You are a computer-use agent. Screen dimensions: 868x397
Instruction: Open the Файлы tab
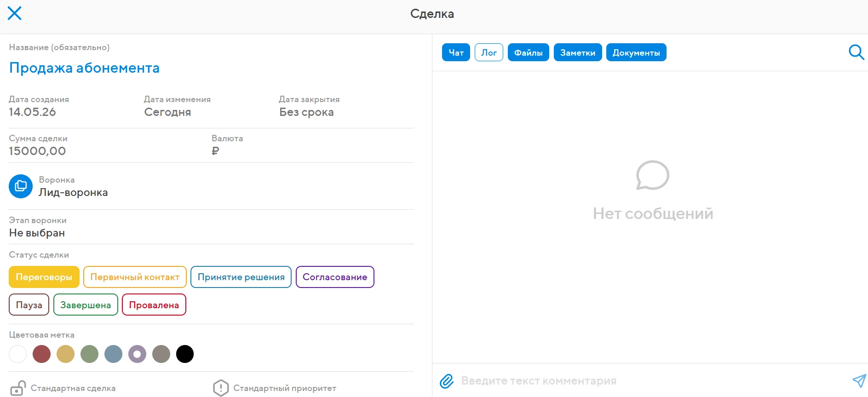tap(529, 52)
